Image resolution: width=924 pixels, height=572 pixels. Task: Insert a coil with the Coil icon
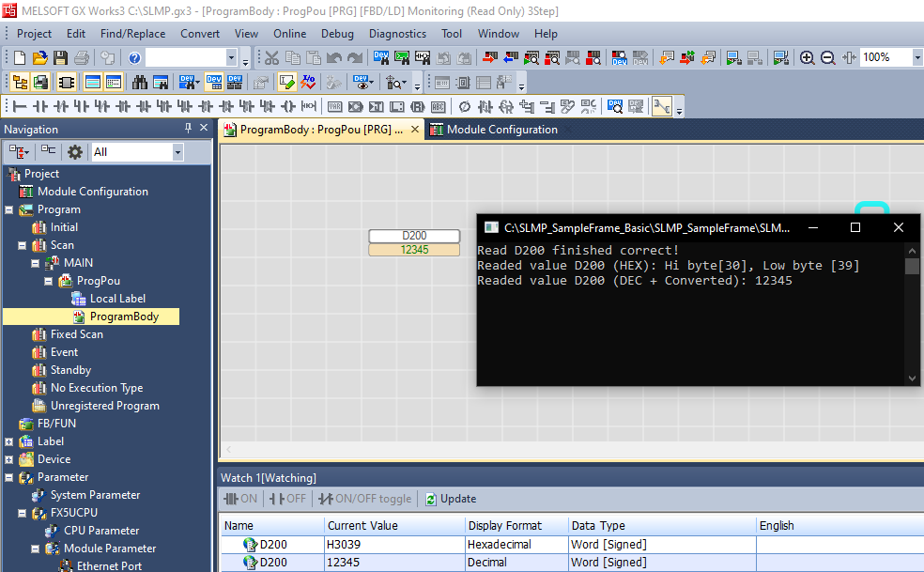click(x=287, y=107)
